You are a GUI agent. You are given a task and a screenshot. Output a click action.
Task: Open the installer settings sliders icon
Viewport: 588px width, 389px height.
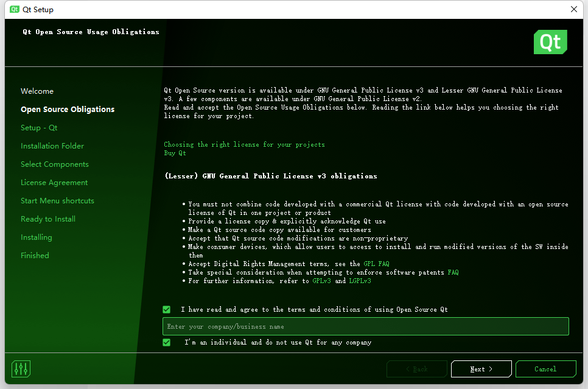pyautogui.click(x=21, y=369)
